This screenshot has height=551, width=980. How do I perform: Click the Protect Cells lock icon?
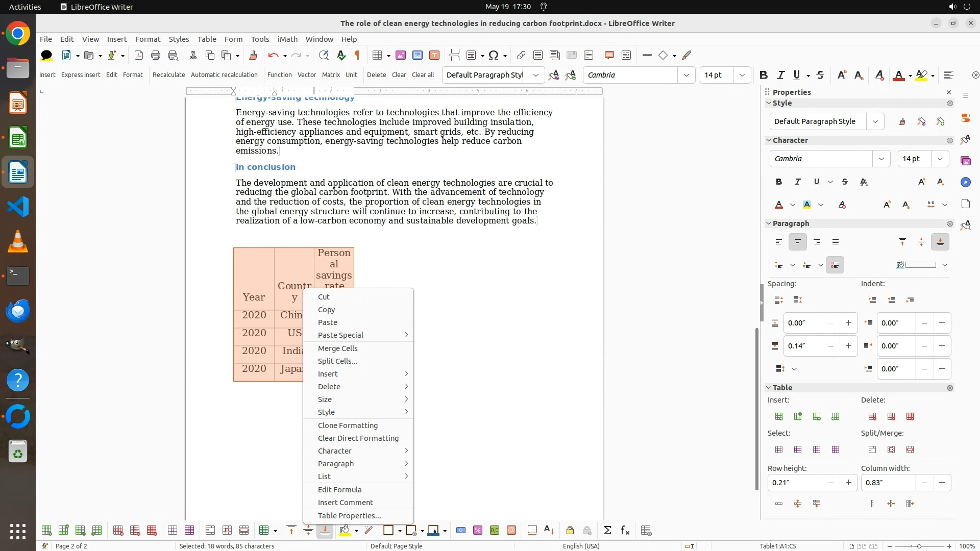coord(570,531)
